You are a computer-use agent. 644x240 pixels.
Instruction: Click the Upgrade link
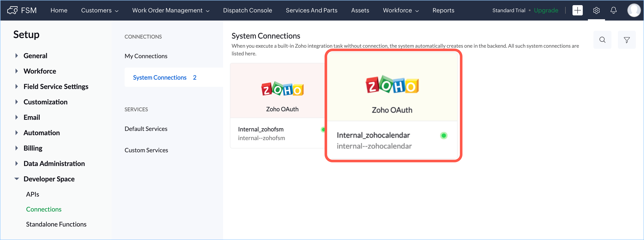pos(546,10)
